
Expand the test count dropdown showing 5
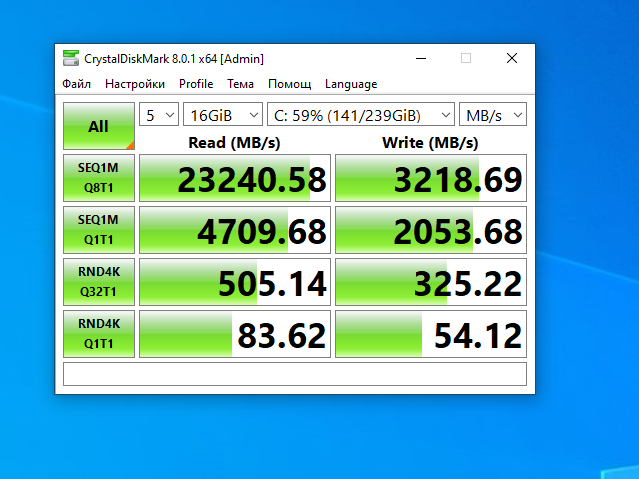(x=159, y=115)
